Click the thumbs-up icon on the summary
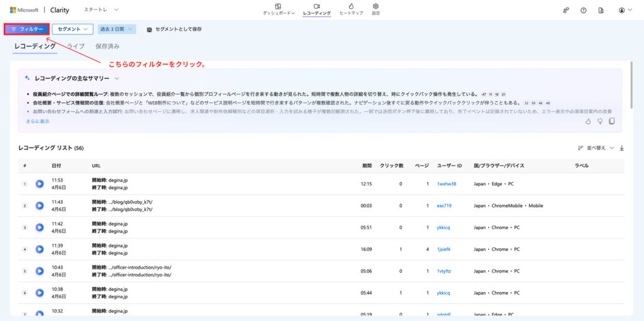Image resolution: width=644 pixels, height=321 pixels. point(588,121)
